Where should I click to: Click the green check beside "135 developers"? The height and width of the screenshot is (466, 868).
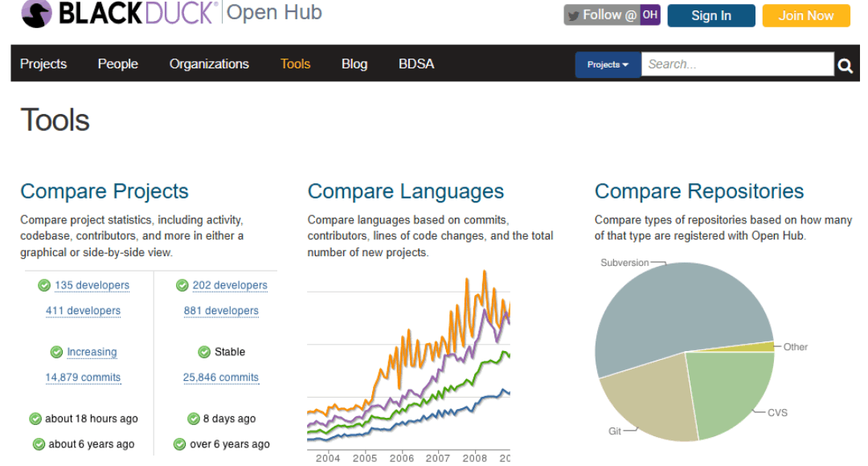point(43,285)
